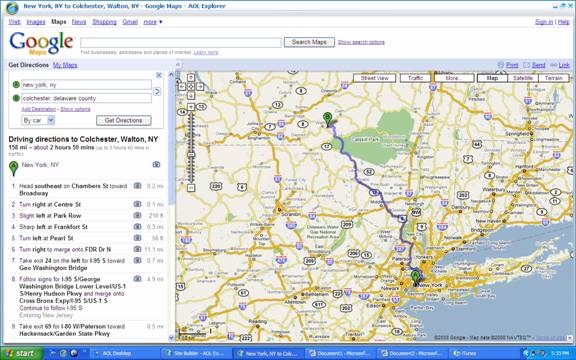Image resolution: width=576 pixels, height=360 pixels.
Task: Click the map zoom slider handle
Action: pos(191,155)
